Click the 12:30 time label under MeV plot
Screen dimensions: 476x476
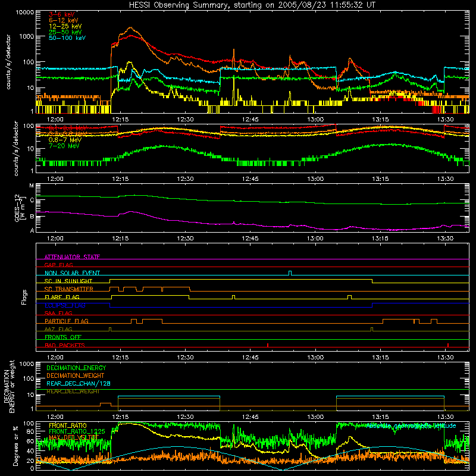click(x=185, y=179)
